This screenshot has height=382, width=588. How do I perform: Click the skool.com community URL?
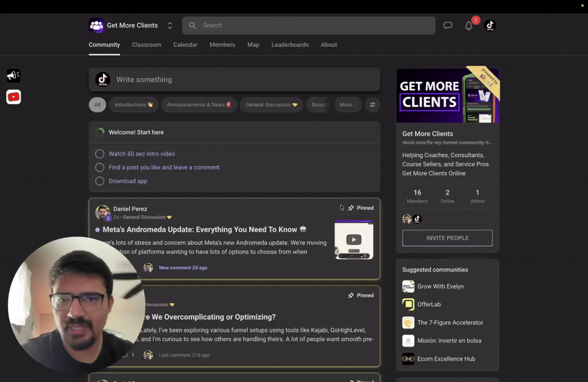tap(447, 143)
